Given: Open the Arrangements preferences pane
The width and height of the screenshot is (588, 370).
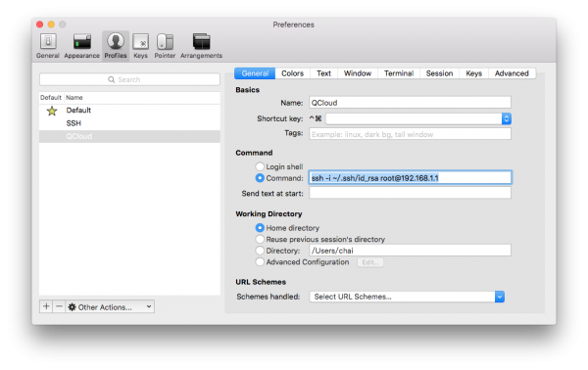Looking at the screenshot, I should (201, 46).
